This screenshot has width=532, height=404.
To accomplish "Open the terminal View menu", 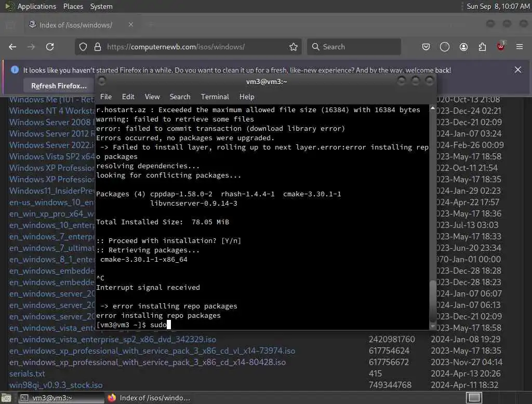I will click(152, 97).
